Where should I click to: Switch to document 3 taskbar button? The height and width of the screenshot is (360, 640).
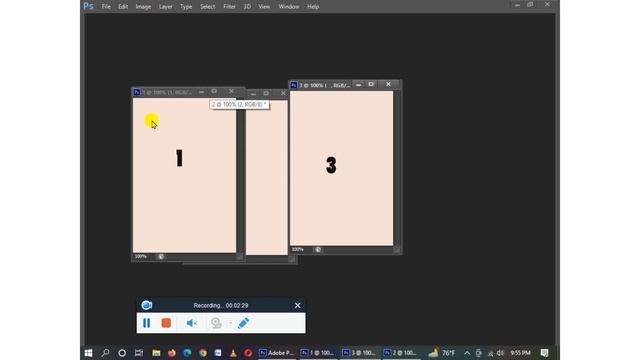[359, 353]
